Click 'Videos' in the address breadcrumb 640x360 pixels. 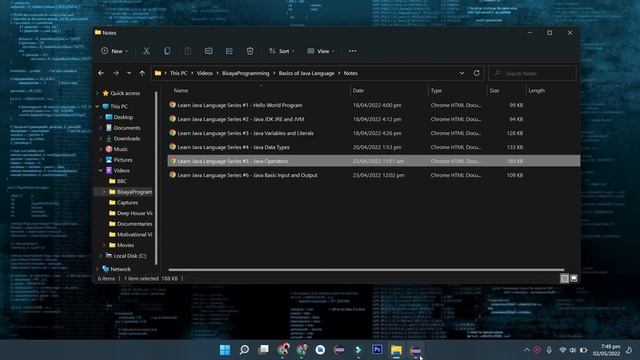click(x=204, y=73)
